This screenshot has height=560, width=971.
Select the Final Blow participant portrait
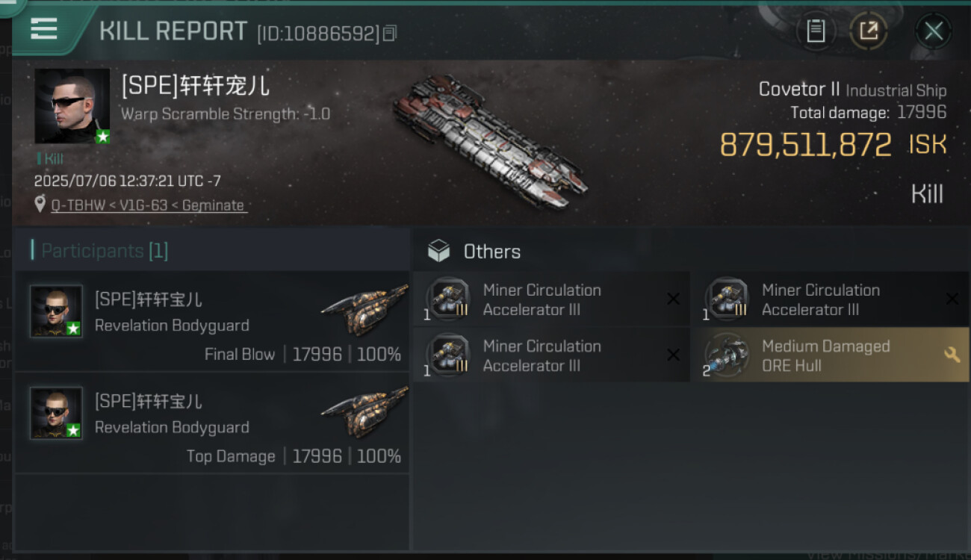tap(56, 311)
